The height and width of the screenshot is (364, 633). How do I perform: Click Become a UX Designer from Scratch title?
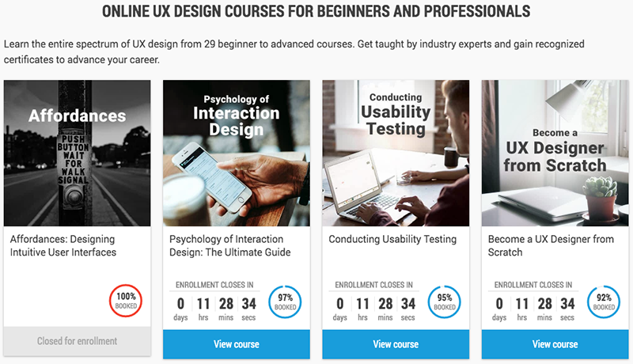pos(548,245)
